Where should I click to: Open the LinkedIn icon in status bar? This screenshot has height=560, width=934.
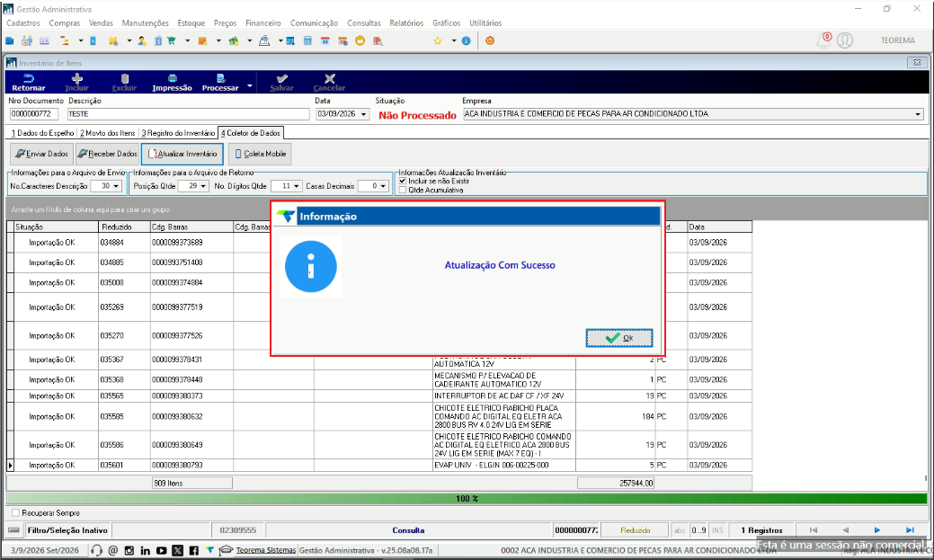pyautogui.click(x=146, y=550)
